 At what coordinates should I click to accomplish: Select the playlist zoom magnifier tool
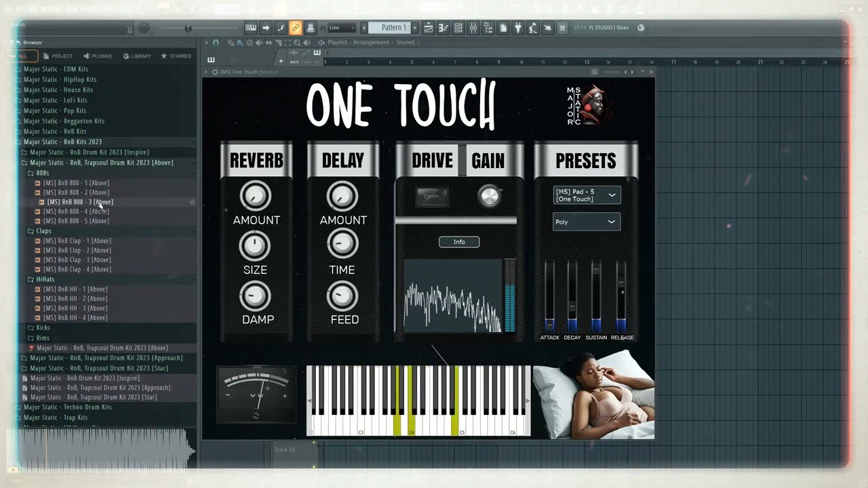coord(297,42)
